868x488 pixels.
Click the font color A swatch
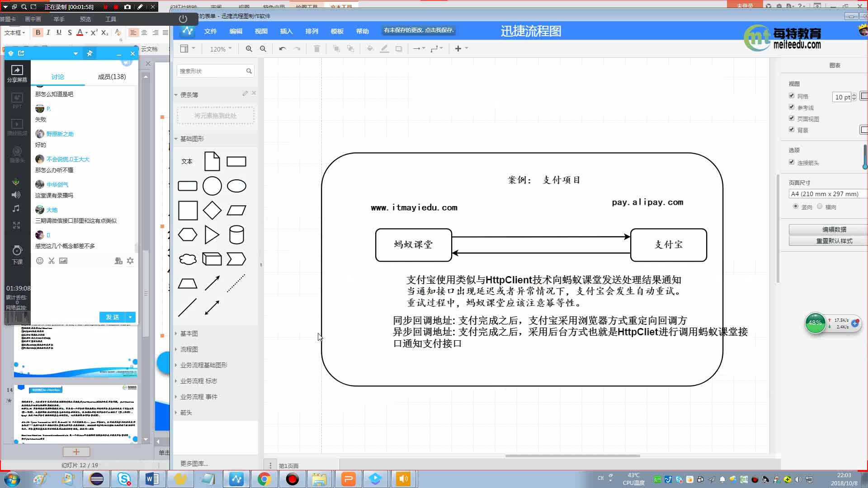click(80, 32)
